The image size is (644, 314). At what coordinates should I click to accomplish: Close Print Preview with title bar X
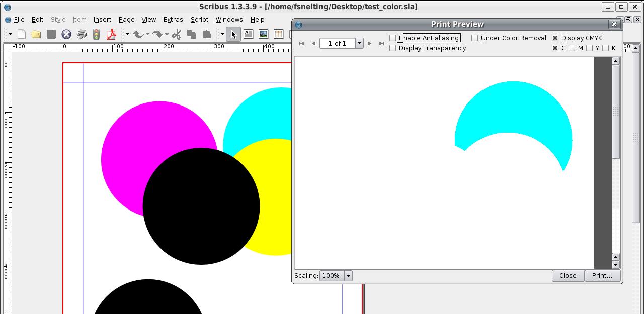614,24
